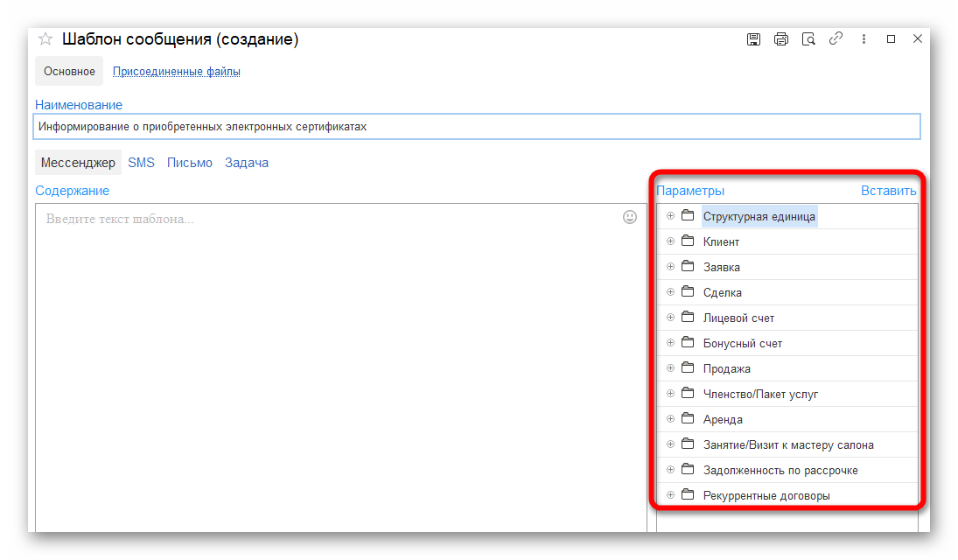
Task: Select the Продажа row text
Action: click(726, 368)
